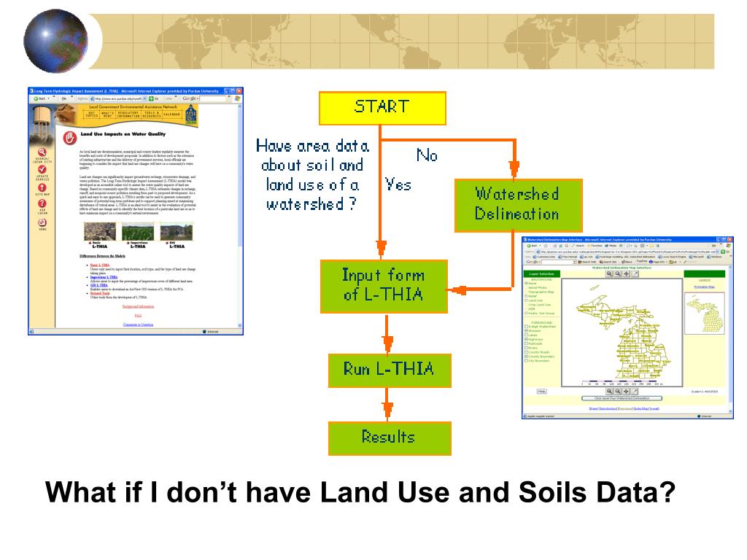Click the Help button below the Layer Selection panel
Image resolution: width=747 pixels, height=560 pixels.
542,392
